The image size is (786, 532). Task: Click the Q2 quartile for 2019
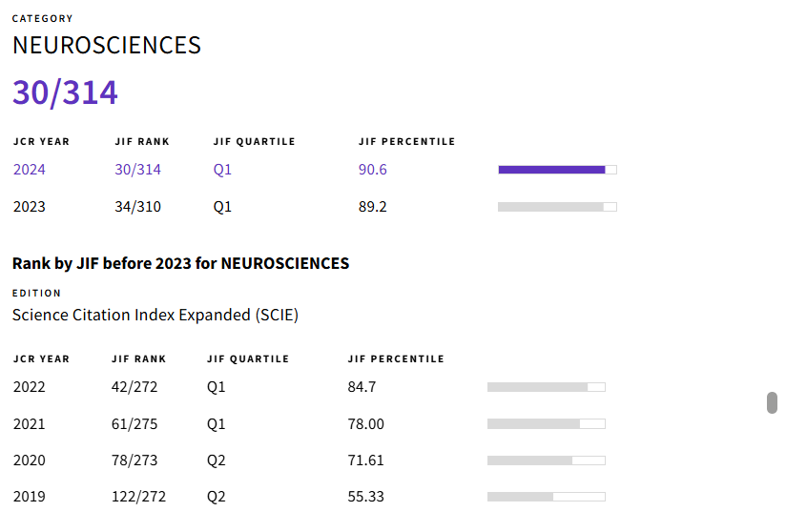click(x=216, y=497)
